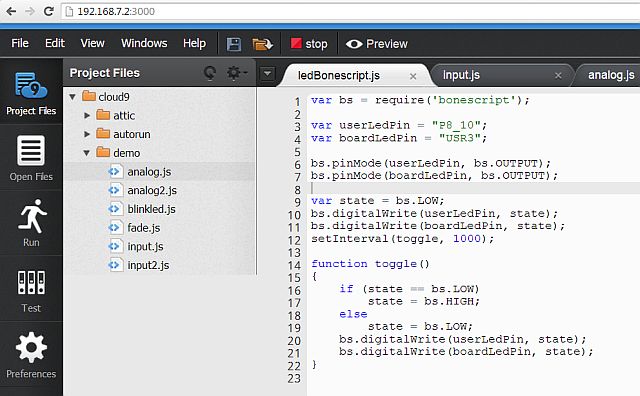This screenshot has height=396, width=640.
Task: Open the gear settings dropdown in Project Files
Action: click(x=237, y=73)
